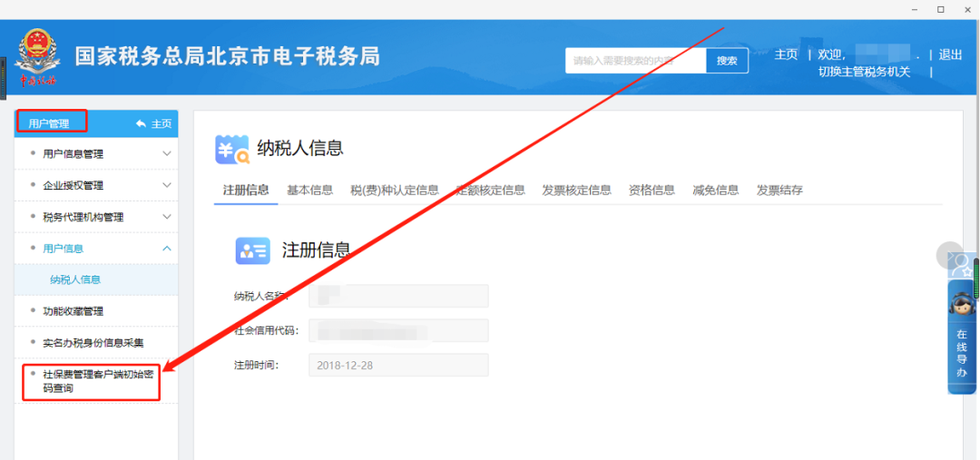
Task: Click 切换主管税务机关 link
Action: coord(865,72)
